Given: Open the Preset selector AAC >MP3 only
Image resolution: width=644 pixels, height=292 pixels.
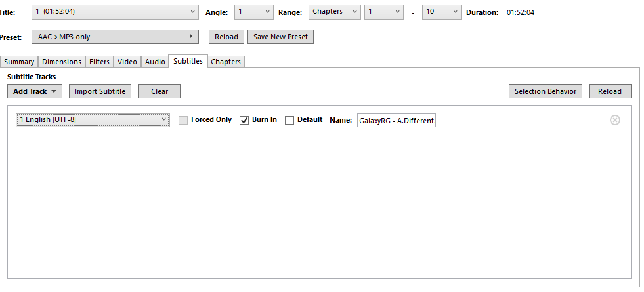Looking at the screenshot, I should tap(115, 37).
